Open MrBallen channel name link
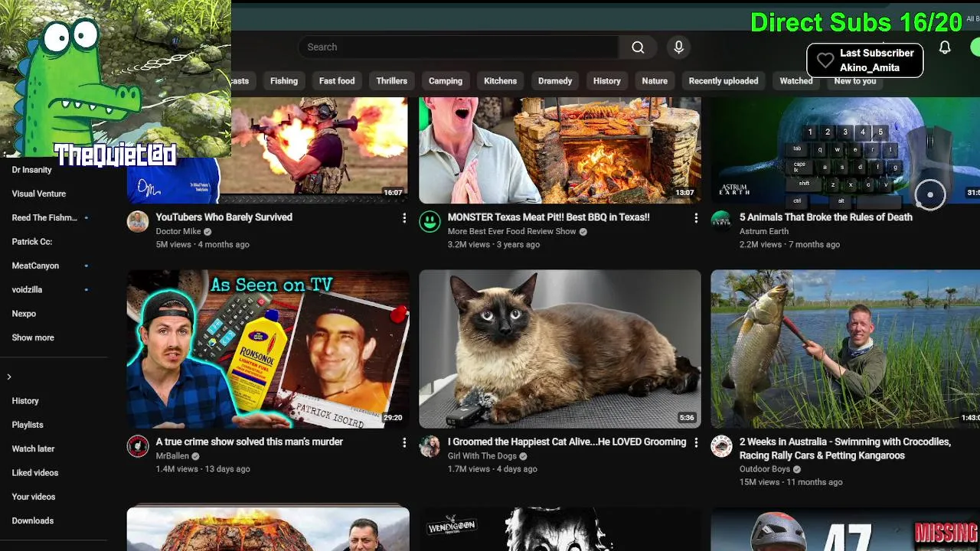Screen dimensions: 980x551 click(172, 455)
